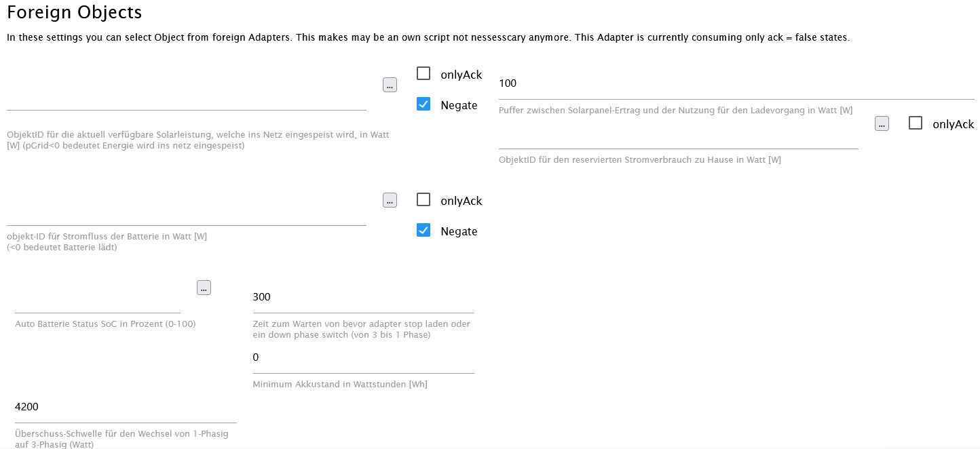Click the Minimum Akkustand field showing 0

(x=363, y=357)
